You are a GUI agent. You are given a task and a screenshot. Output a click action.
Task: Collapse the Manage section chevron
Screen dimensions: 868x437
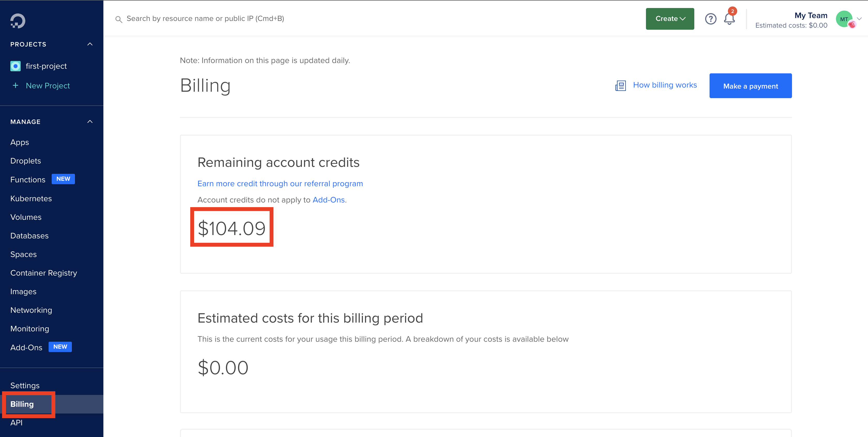pyautogui.click(x=90, y=122)
